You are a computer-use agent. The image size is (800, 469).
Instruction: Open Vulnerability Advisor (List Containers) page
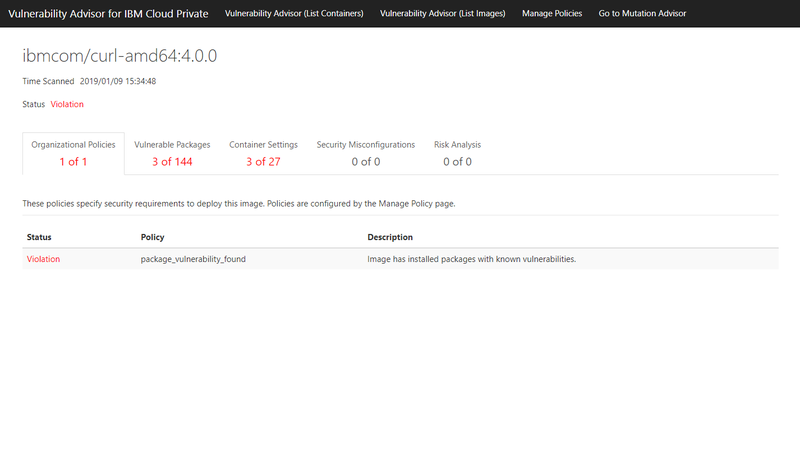[x=294, y=14]
